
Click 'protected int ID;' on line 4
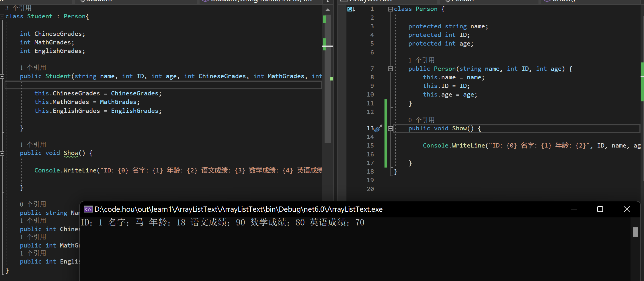tap(439, 35)
